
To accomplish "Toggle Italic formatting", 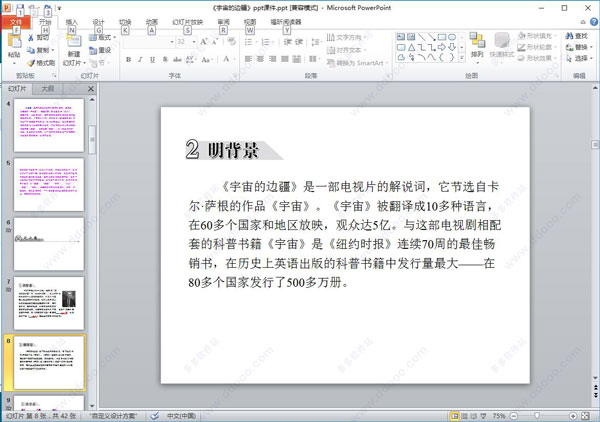I will coord(140,59).
